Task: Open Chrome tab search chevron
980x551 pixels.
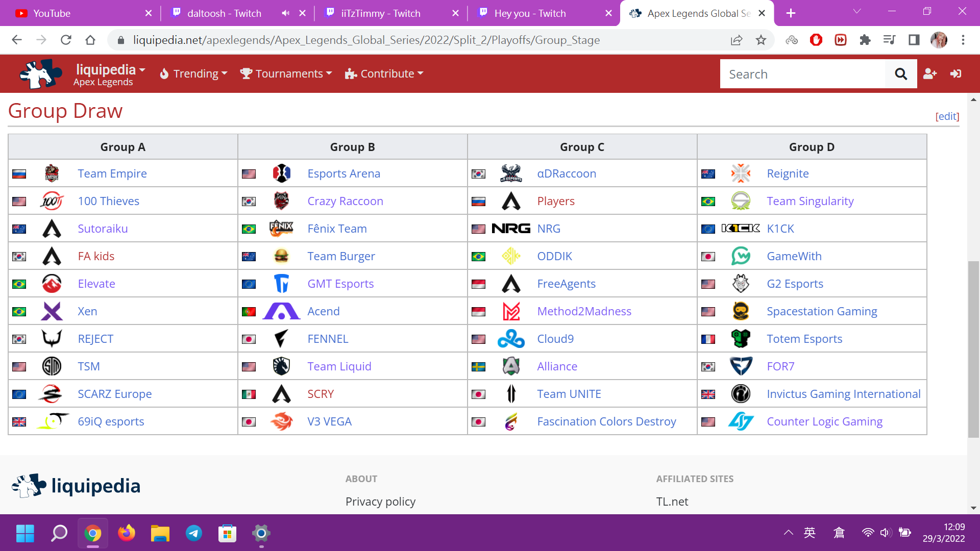Action: coord(857,11)
